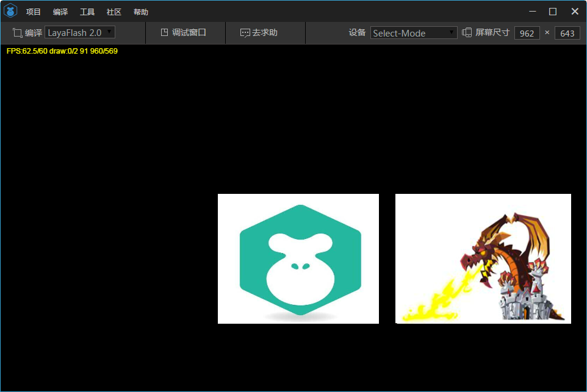Viewport: 587px width, 392px height.
Task: Expand the compile target list arrow
Action: click(x=109, y=32)
